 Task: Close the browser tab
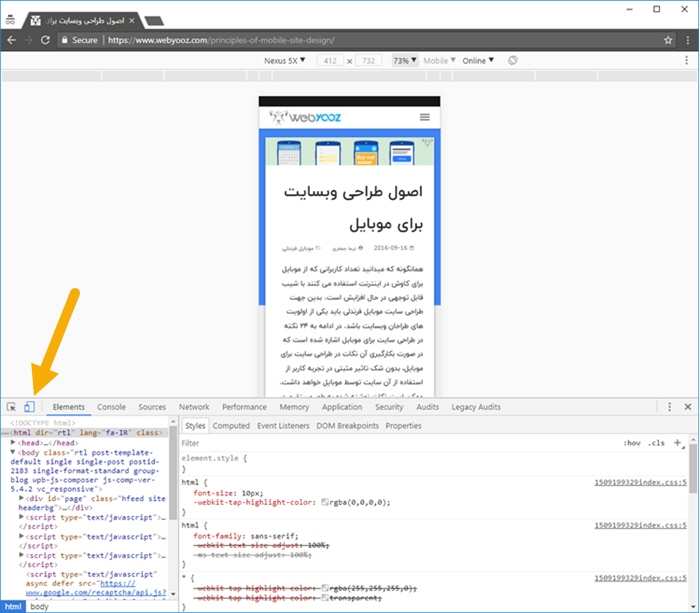pyautogui.click(x=132, y=21)
